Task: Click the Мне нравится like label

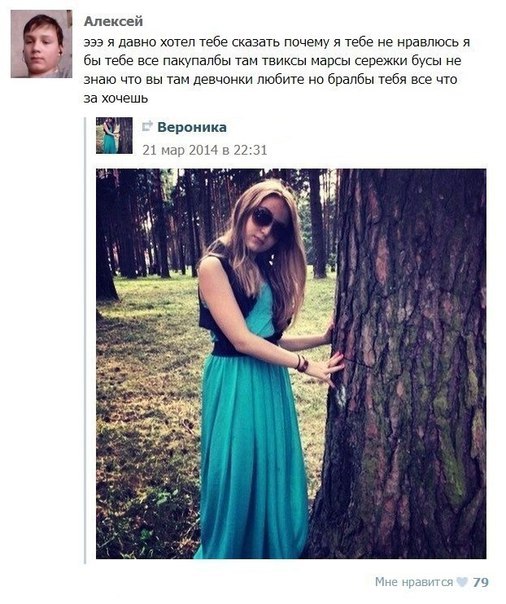Action: click(414, 582)
